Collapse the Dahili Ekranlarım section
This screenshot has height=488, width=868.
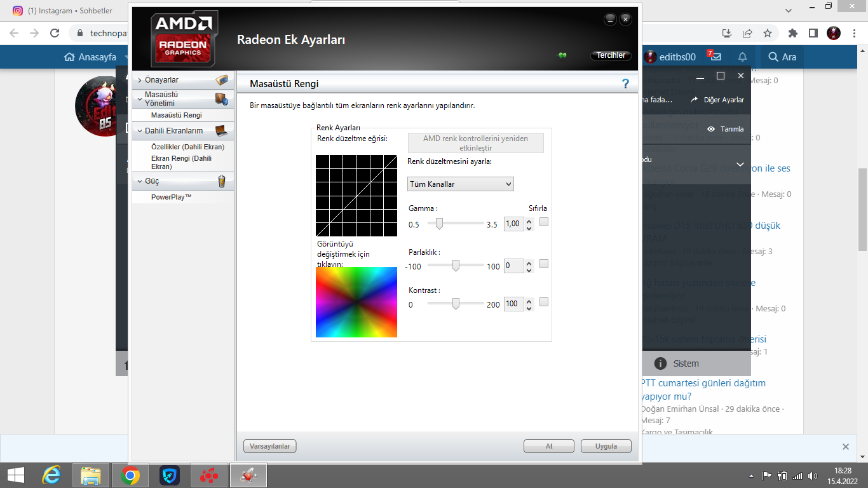coord(140,131)
